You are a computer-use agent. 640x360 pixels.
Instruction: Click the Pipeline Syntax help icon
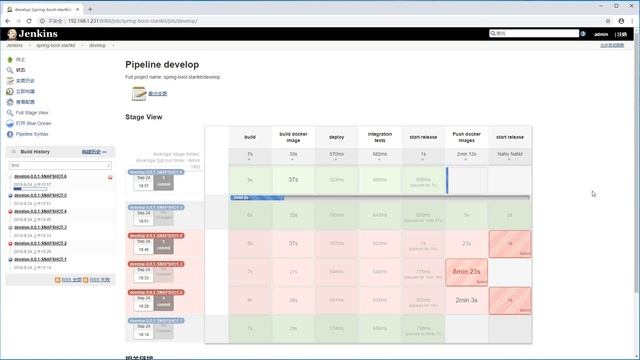tap(10, 134)
